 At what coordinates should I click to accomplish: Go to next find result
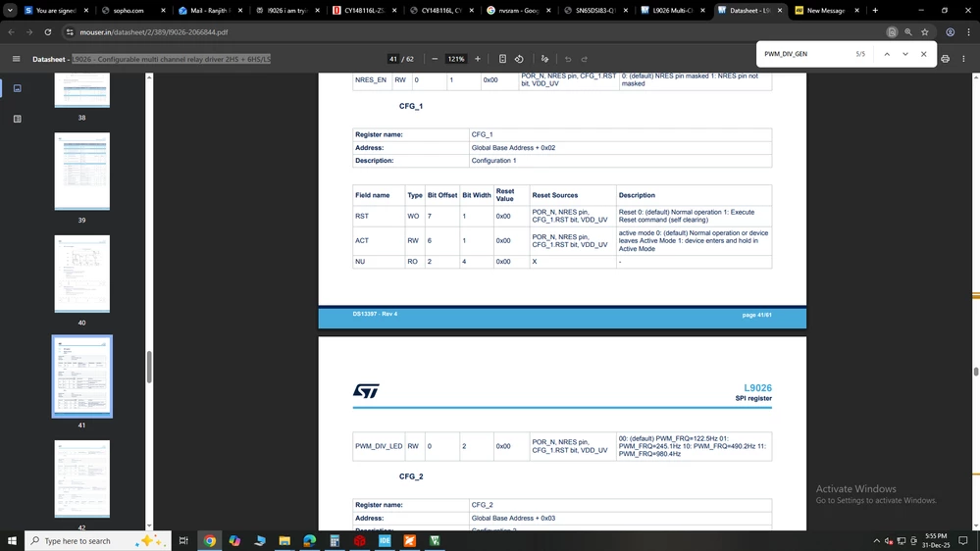click(905, 54)
